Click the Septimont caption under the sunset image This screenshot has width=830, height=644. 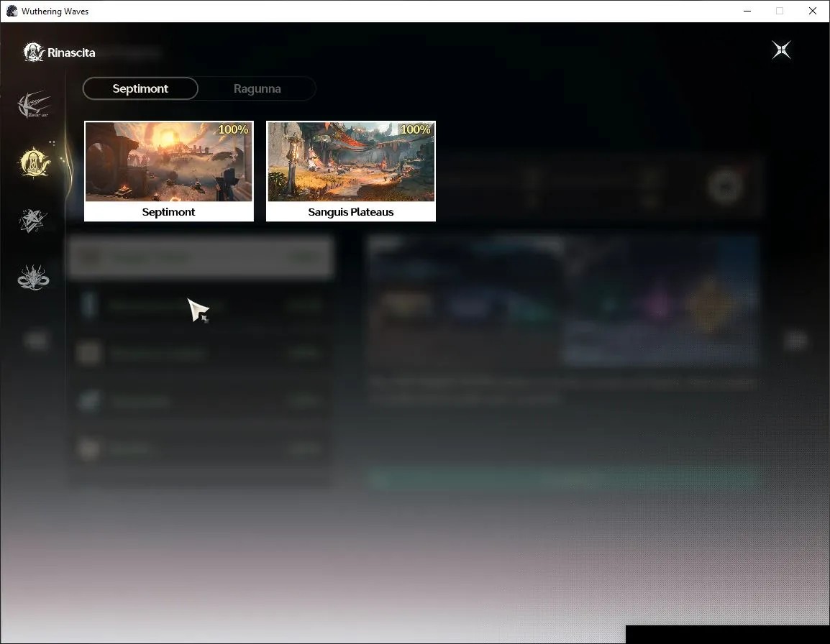coord(168,211)
